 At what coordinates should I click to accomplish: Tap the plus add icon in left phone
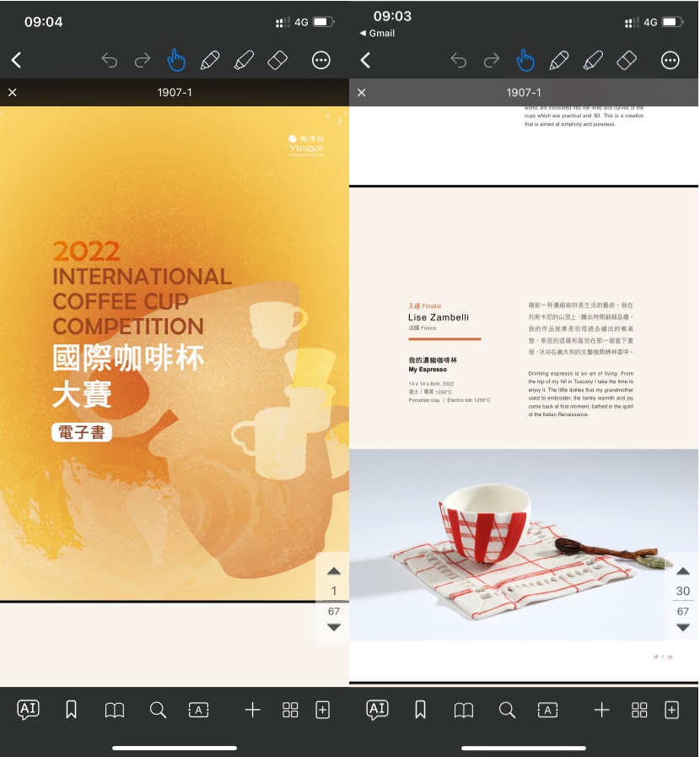(252, 710)
